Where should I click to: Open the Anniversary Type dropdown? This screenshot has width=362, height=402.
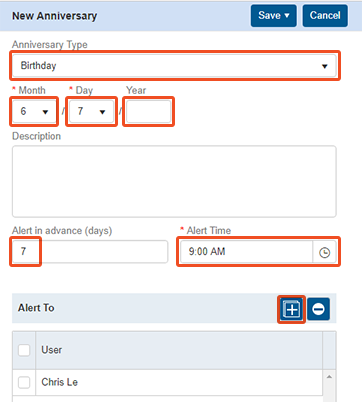coord(174,66)
